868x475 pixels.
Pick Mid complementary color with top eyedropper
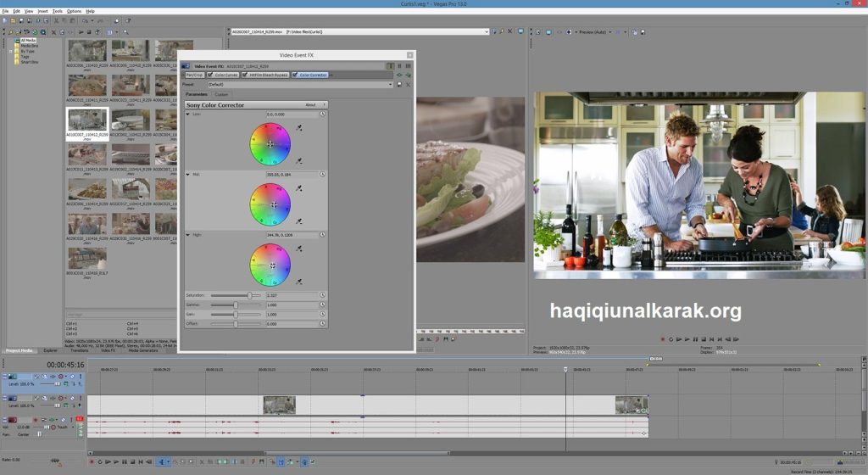point(299,188)
